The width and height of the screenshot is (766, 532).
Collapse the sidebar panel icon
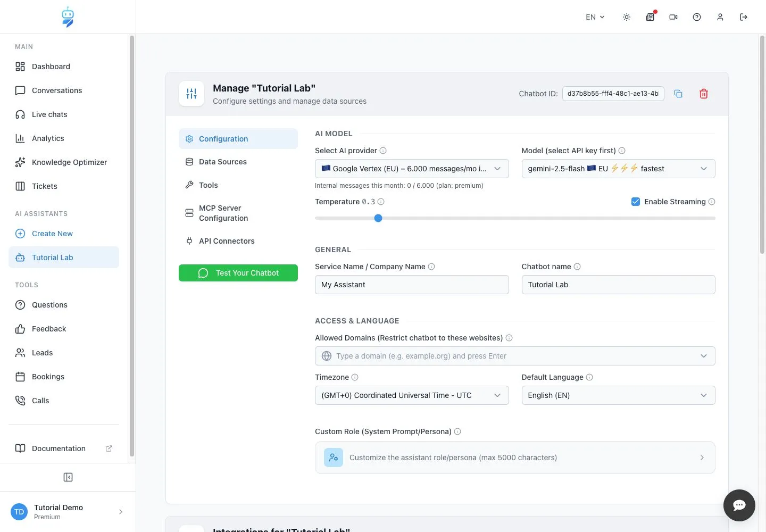(68, 477)
